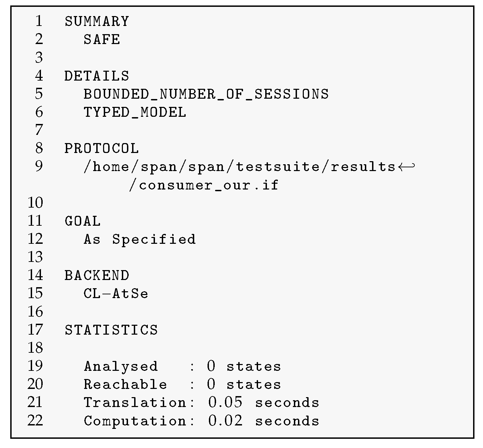This screenshot has height=448, width=483.
Task: Click the PROTOCOL heading
Action: click(102, 149)
